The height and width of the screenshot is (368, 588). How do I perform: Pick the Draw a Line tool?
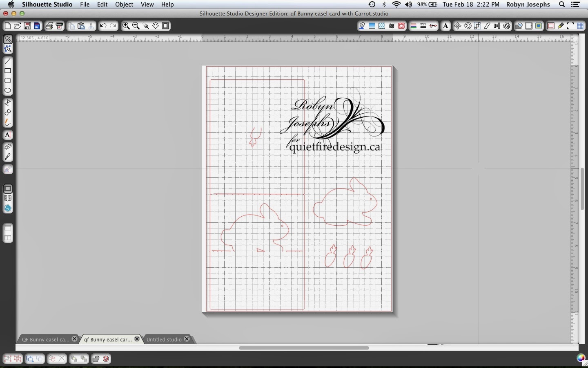tap(8, 61)
